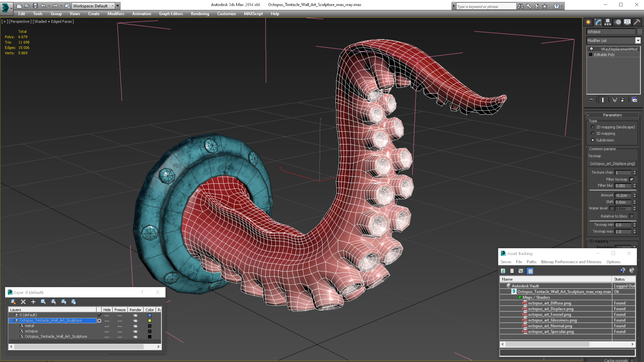
Task: Open the Graph Editors menu
Action: [x=171, y=14]
